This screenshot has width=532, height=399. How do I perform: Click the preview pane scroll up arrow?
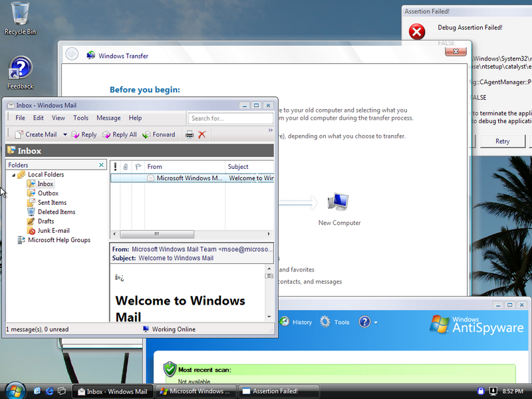[269, 269]
